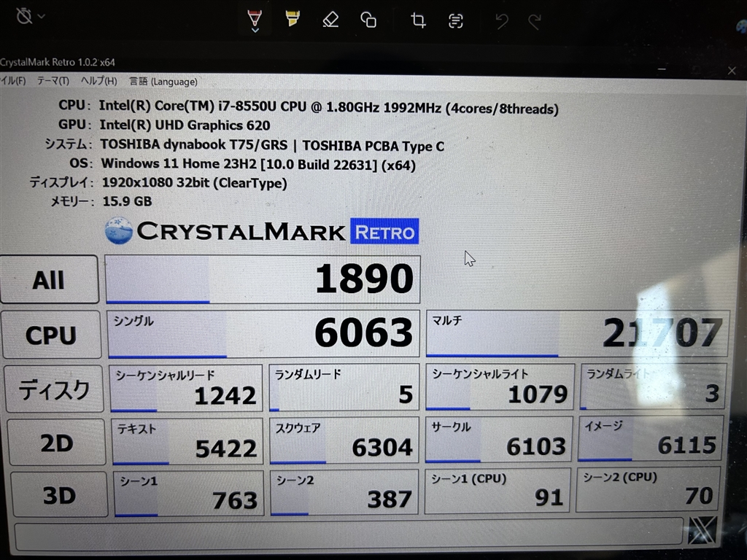Click the シングル CPU score 6063
The height and width of the screenshot is (560, 747).
(x=263, y=333)
